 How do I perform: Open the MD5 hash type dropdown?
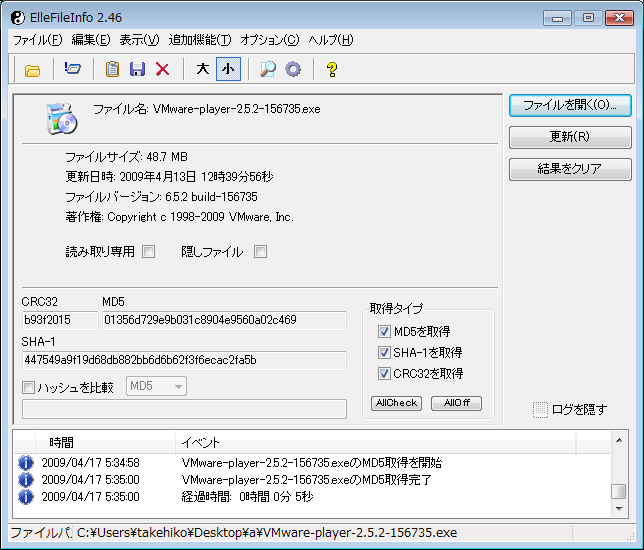156,387
